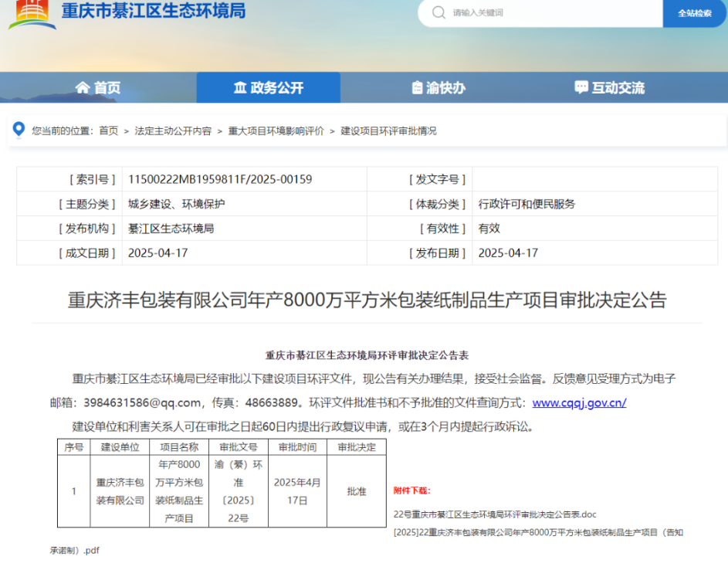Click the 全站检索 search button
This screenshot has width=728, height=570.
(694, 13)
